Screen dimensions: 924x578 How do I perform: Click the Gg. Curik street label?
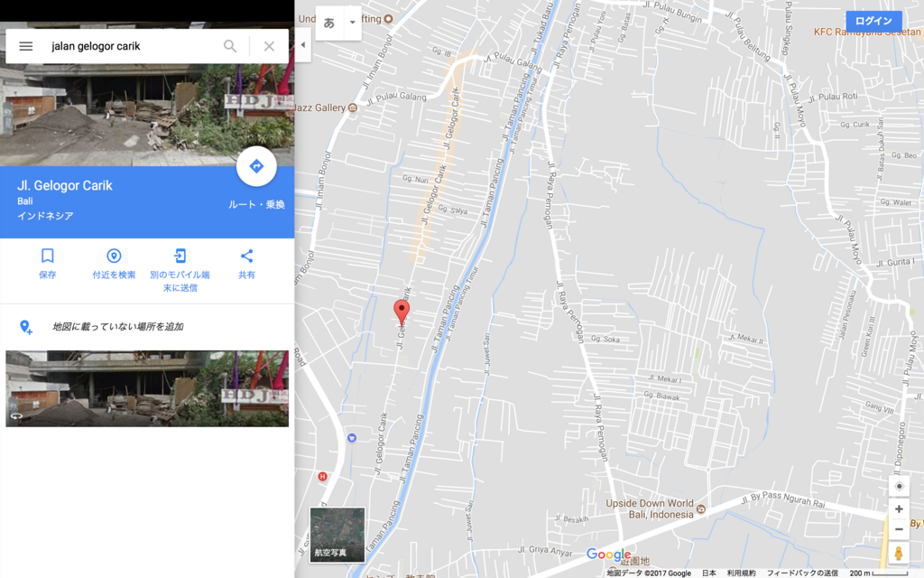click(855, 125)
